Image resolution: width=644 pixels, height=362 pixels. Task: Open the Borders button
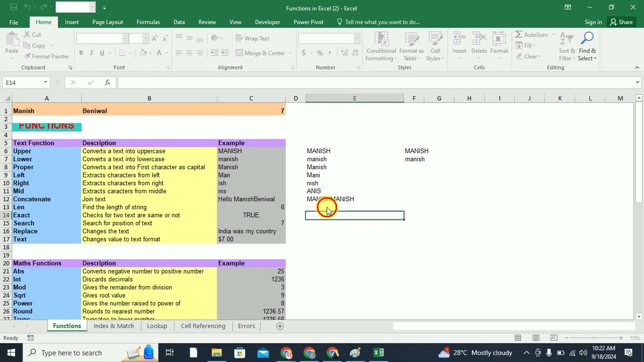[123, 53]
